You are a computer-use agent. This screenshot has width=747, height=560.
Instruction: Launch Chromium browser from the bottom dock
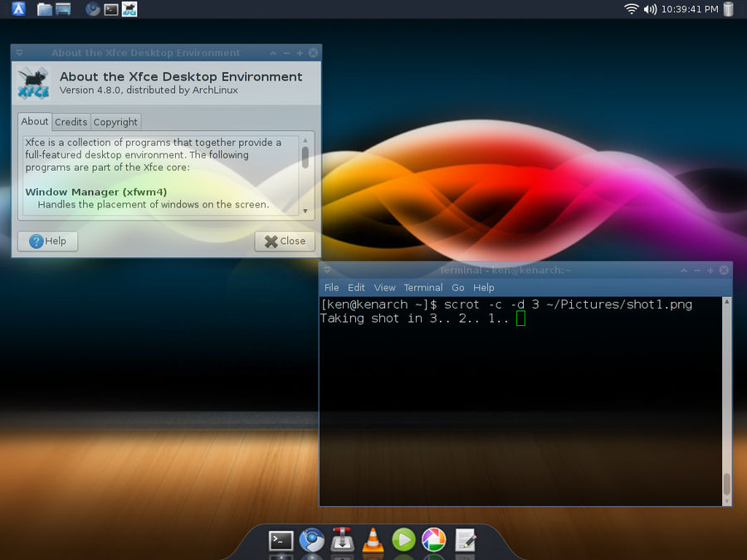pyautogui.click(x=311, y=540)
